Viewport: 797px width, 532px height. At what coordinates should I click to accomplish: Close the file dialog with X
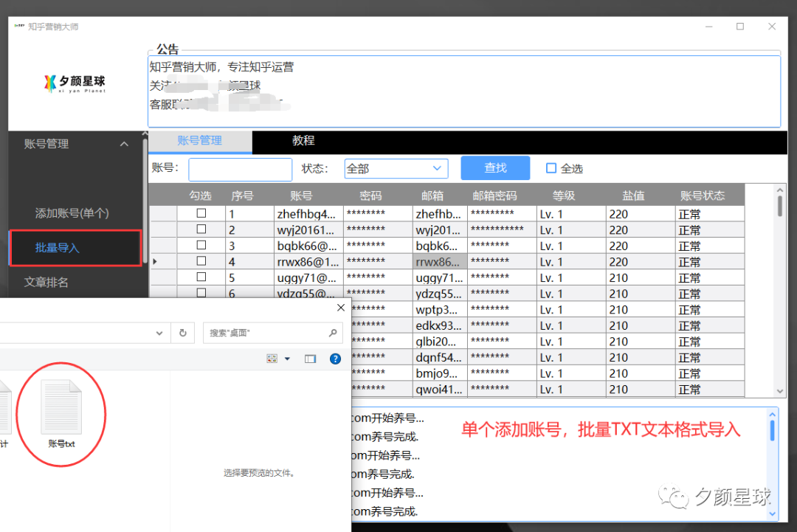341,308
